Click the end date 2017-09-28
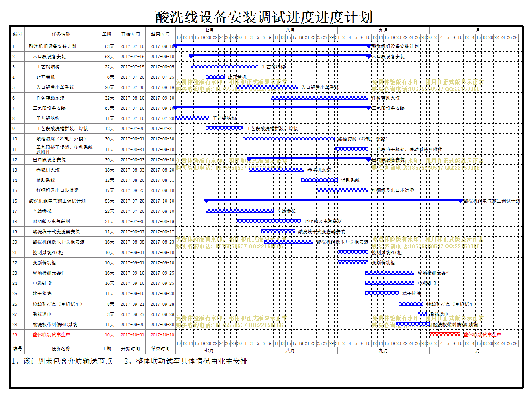Viewport: 532px width, 397px height. point(162,304)
